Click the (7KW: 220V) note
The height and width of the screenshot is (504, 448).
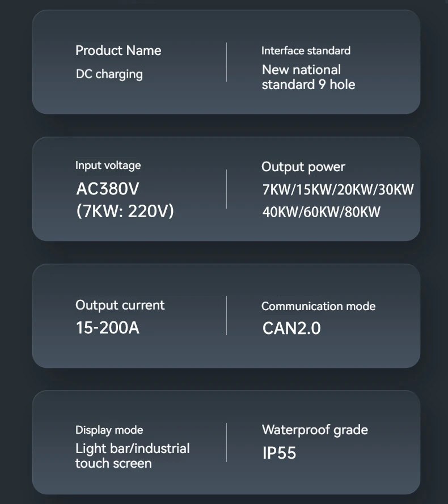point(125,211)
